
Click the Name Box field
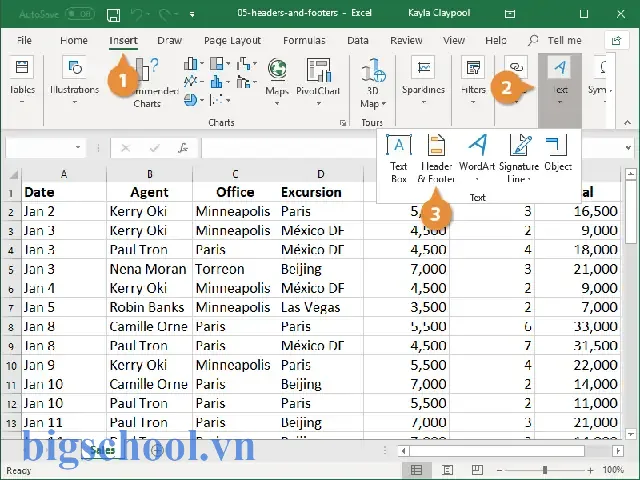(x=39, y=147)
